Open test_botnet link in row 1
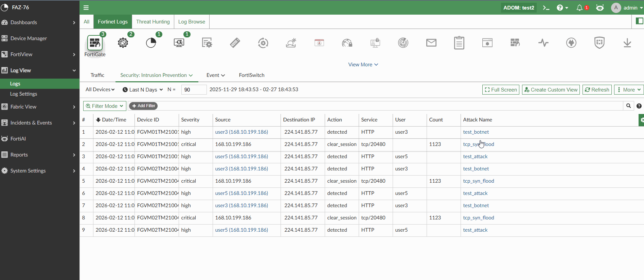Screen dimensions: 644x280 (x=476, y=132)
